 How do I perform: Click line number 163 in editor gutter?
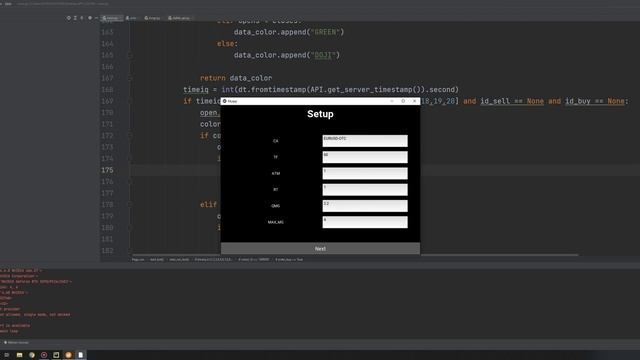click(107, 32)
